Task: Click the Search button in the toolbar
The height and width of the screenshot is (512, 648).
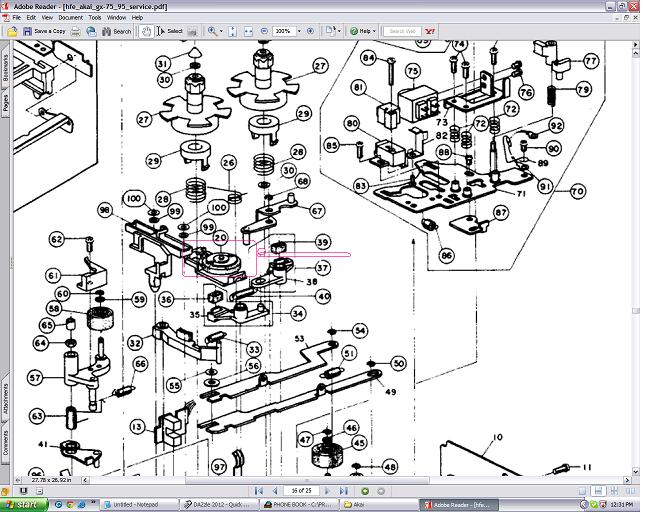Action: (x=115, y=31)
